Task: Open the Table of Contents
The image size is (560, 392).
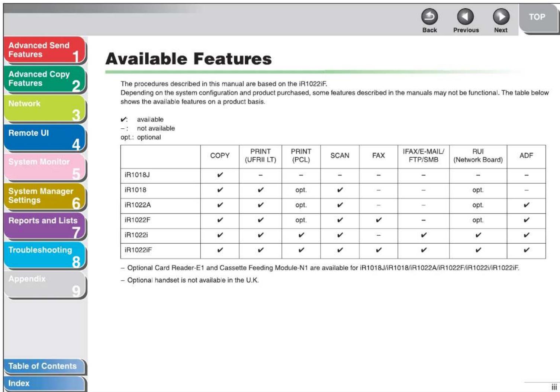Action: click(45, 367)
